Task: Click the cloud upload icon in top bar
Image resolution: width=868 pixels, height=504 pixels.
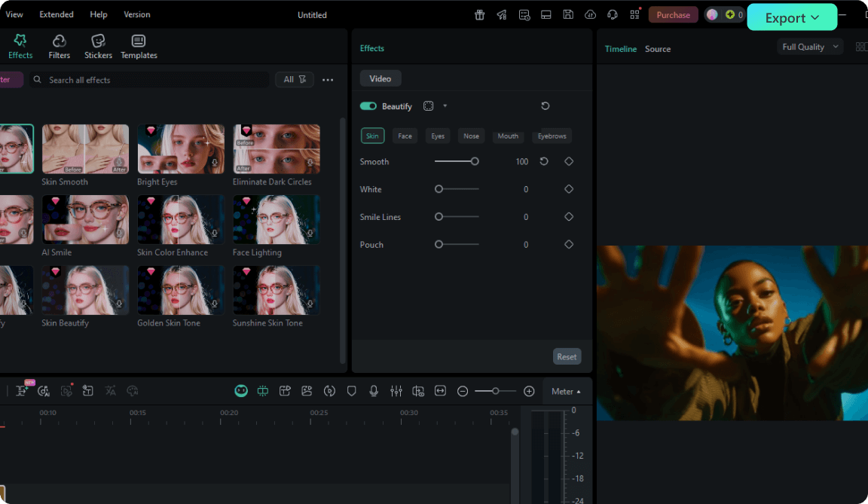Action: pyautogui.click(x=590, y=15)
